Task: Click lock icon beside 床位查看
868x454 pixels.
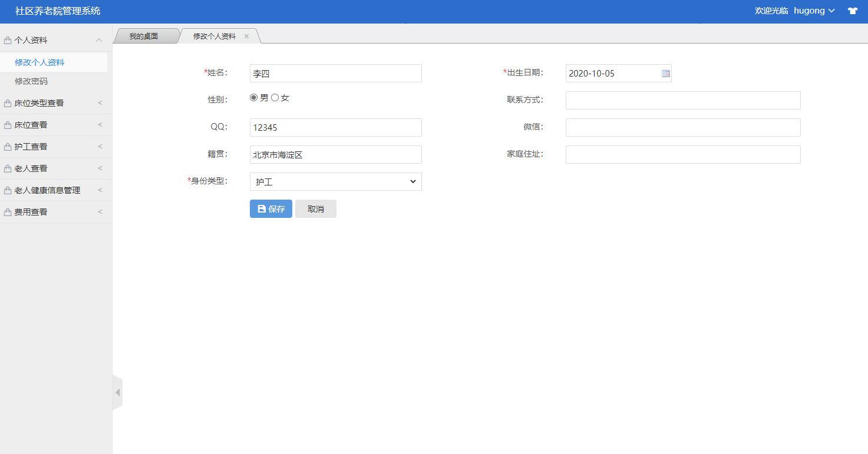Action: 8,125
